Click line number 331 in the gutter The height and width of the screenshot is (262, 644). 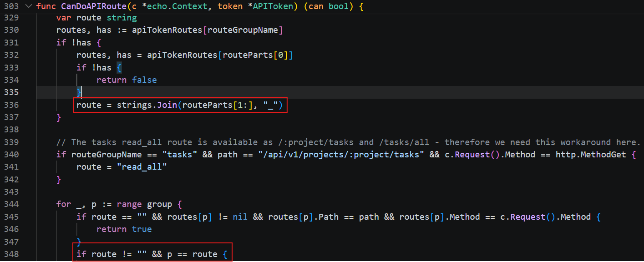[x=12, y=42]
